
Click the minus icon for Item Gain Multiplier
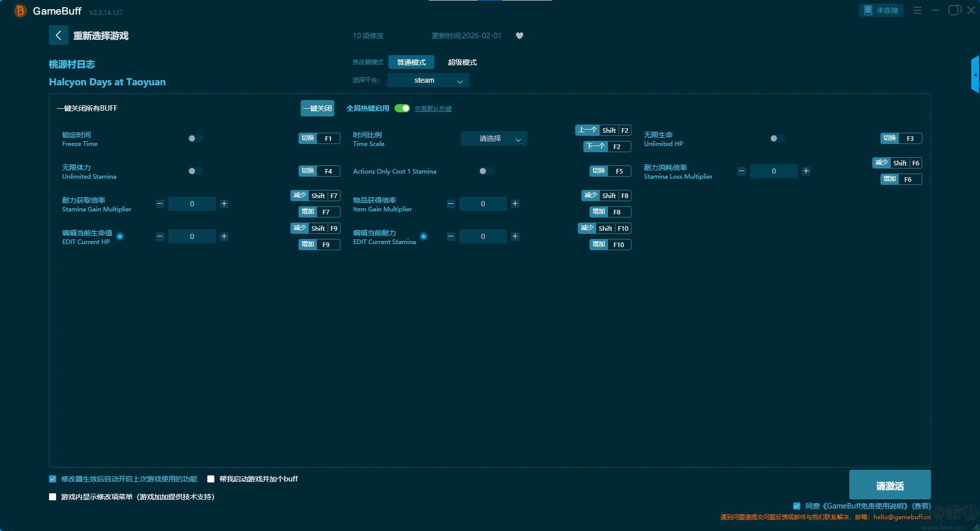coord(451,204)
